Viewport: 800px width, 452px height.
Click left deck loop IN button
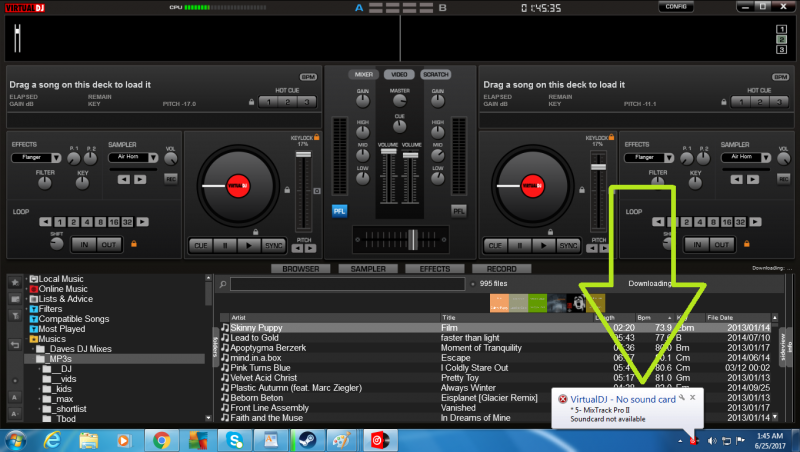[x=84, y=245]
